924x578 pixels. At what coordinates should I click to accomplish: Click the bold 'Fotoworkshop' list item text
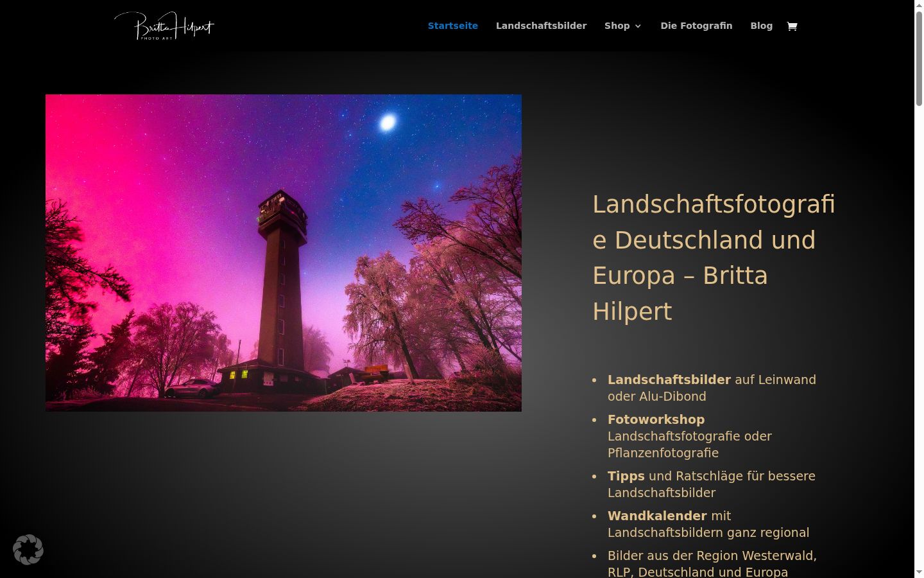point(656,419)
